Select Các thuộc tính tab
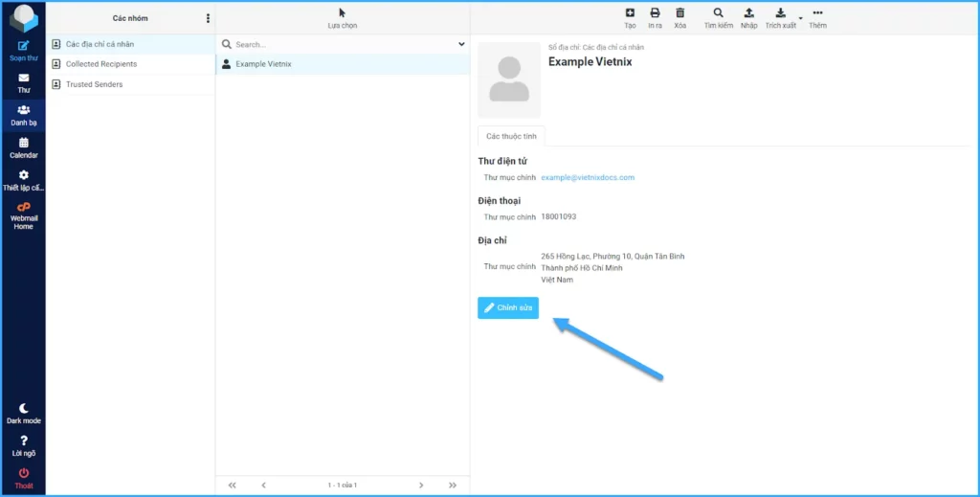The width and height of the screenshot is (980, 497). tap(511, 136)
